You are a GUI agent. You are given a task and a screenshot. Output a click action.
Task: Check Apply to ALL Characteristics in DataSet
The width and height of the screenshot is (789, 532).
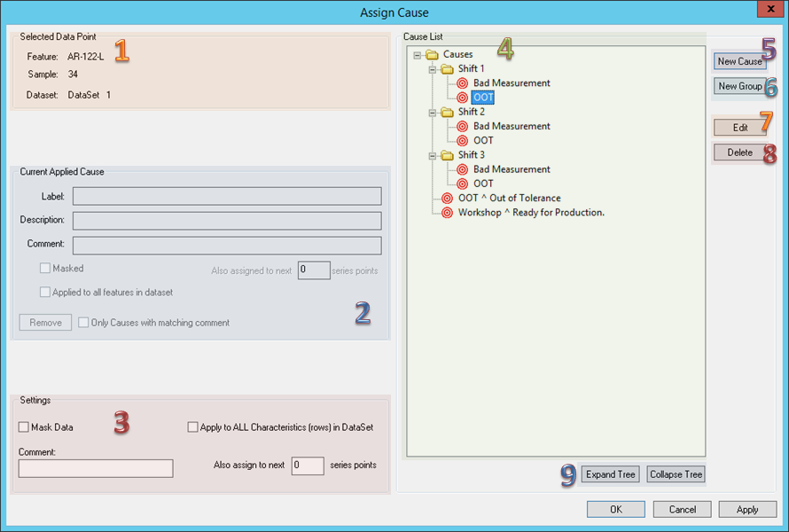click(193, 427)
